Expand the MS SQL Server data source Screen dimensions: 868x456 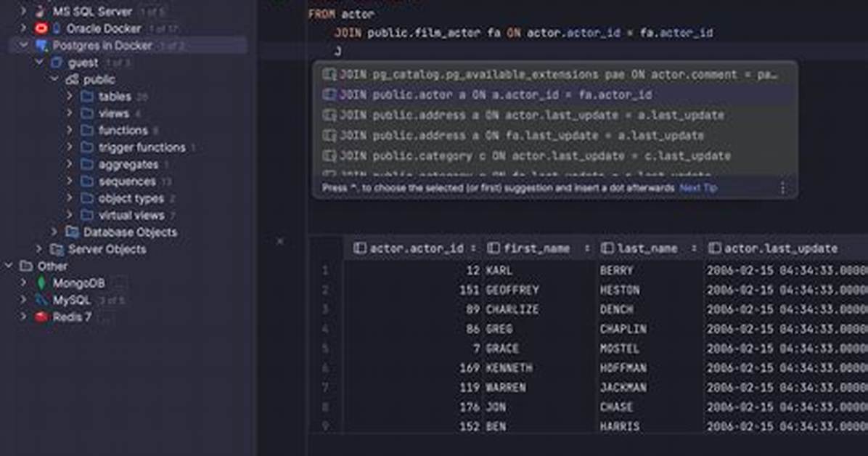pos(22,11)
